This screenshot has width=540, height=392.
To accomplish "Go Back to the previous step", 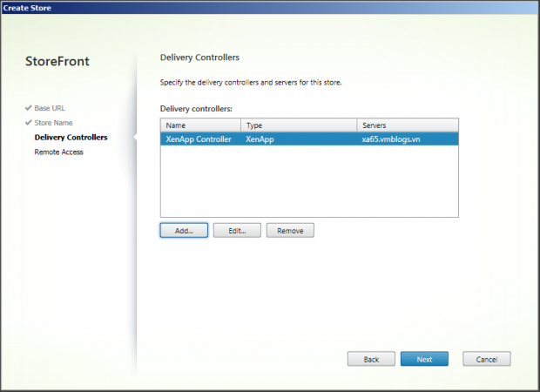I will pyautogui.click(x=371, y=359).
